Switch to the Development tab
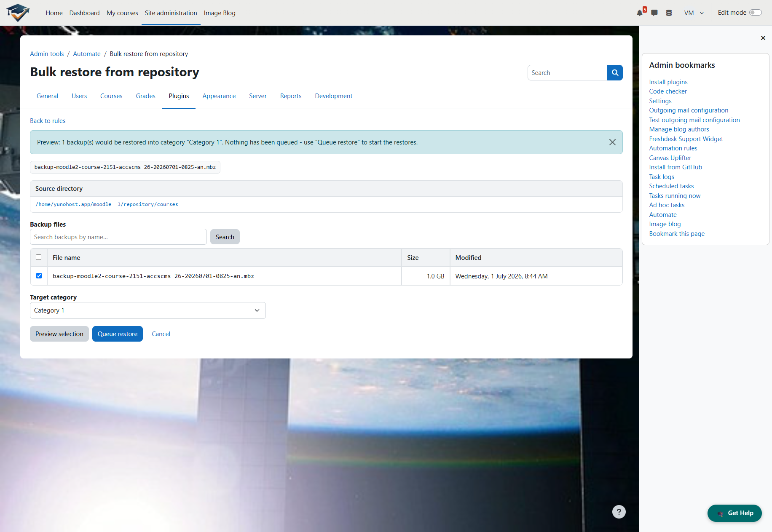The image size is (772, 532). coord(334,96)
